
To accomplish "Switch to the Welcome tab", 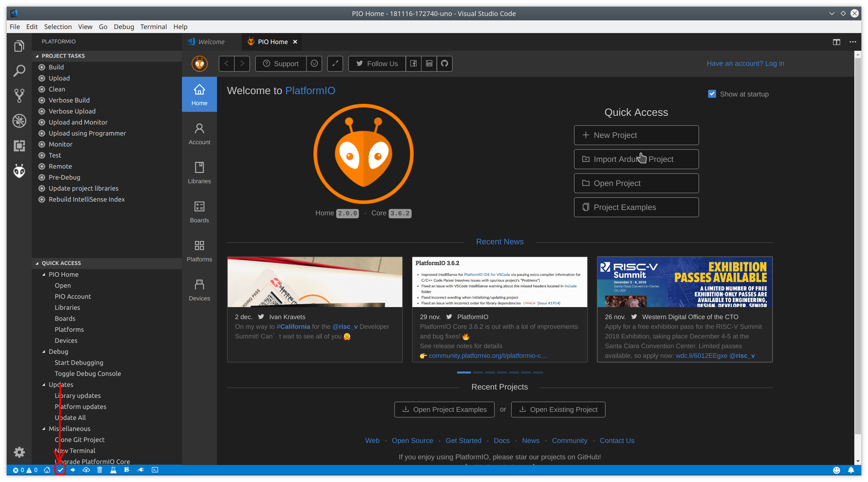I will click(x=211, y=42).
